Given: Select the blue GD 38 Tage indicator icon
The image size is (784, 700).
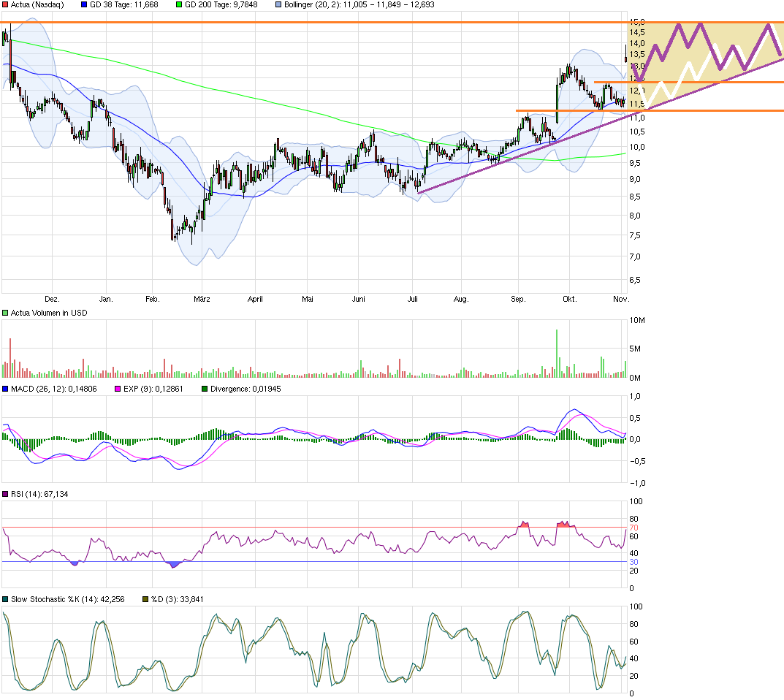Looking at the screenshot, I should click(85, 5).
